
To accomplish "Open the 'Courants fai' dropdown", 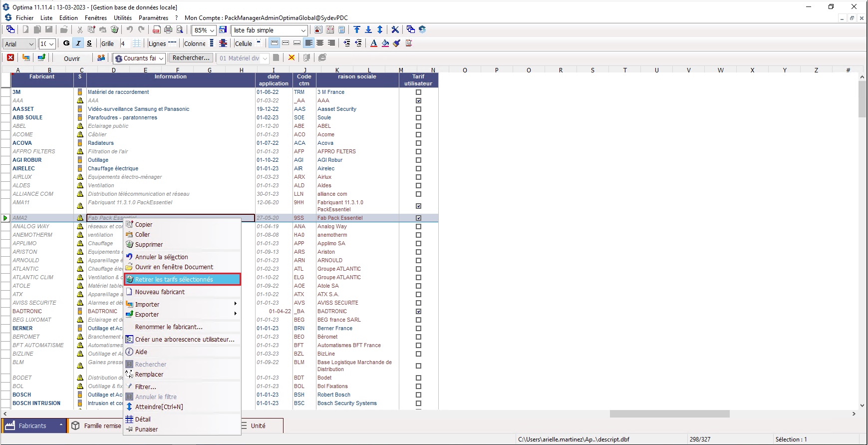I will click(161, 58).
